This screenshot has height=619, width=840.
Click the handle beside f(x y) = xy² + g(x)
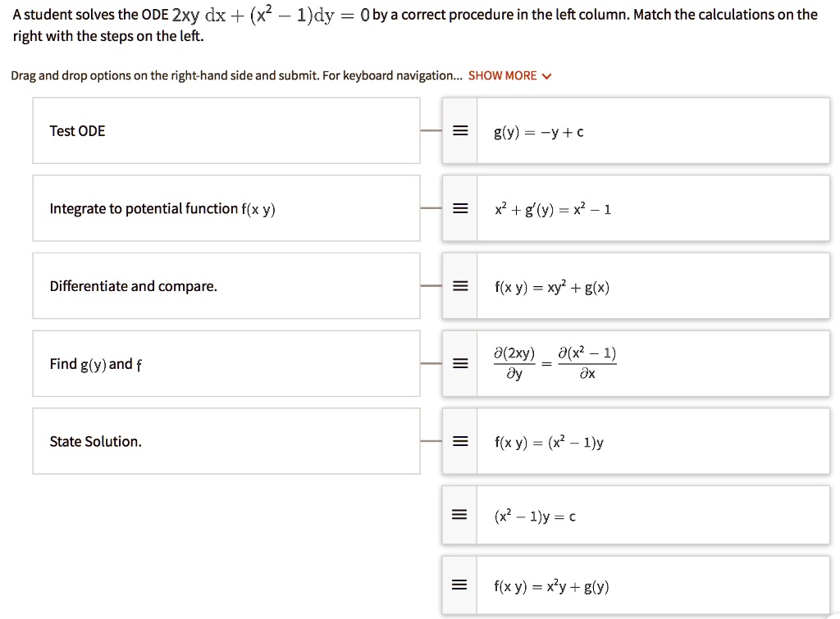click(459, 286)
